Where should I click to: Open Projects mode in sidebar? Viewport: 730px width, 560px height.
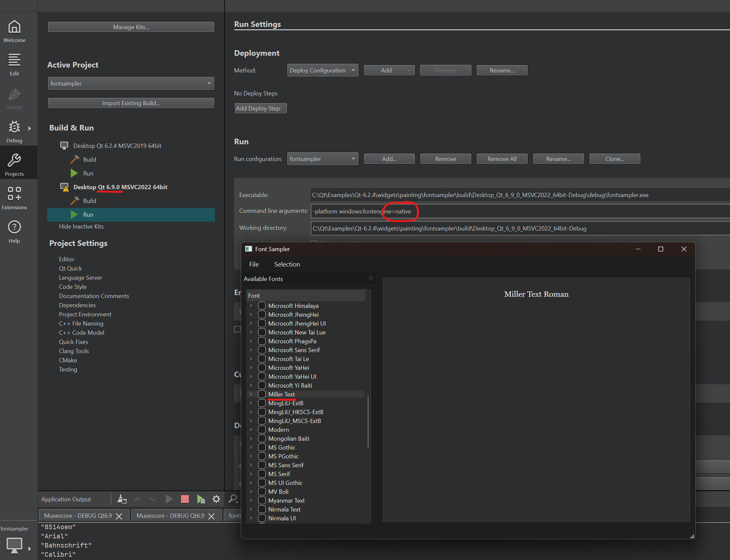14,165
